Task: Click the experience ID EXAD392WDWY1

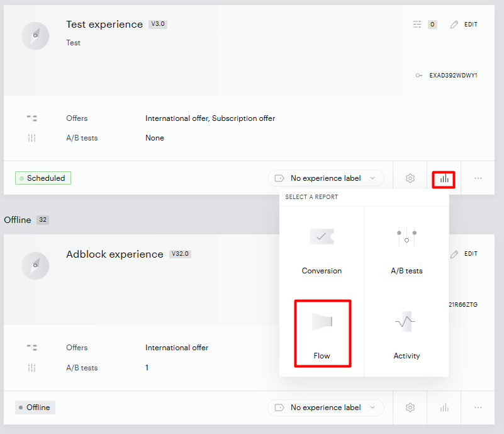Action: [x=453, y=76]
